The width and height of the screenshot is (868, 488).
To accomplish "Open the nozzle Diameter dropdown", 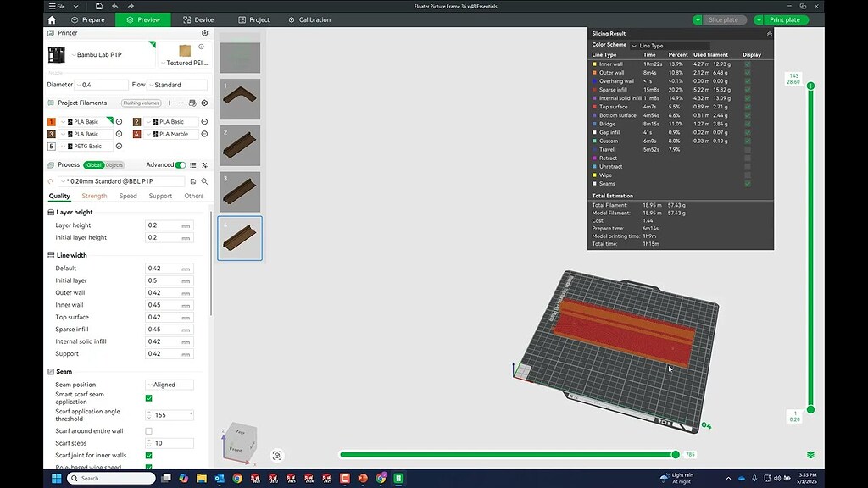I will click(x=102, y=86).
